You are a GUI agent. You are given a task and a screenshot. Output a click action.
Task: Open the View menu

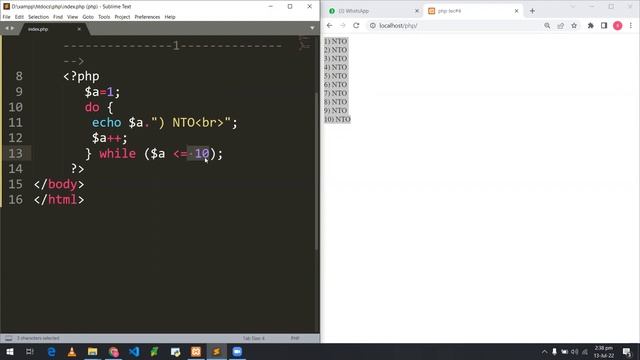[x=72, y=17]
